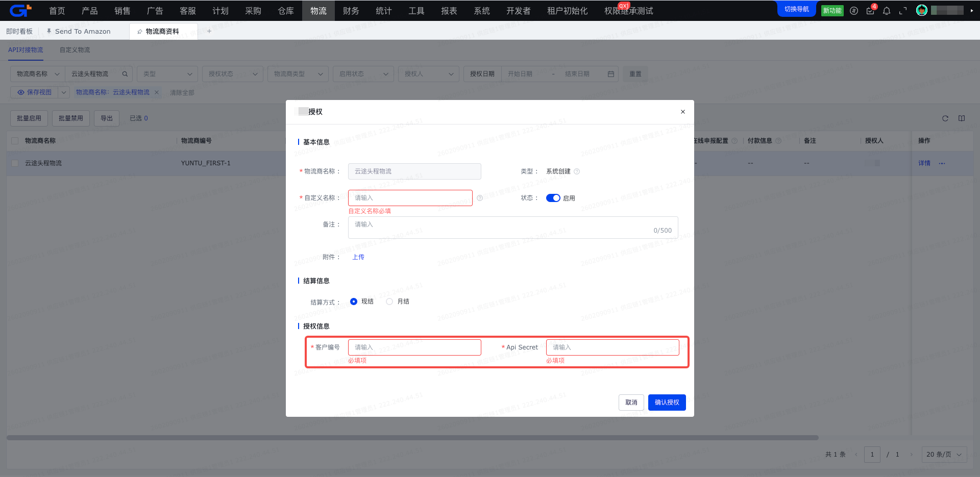Click the refresh icon above the table

coord(945,118)
